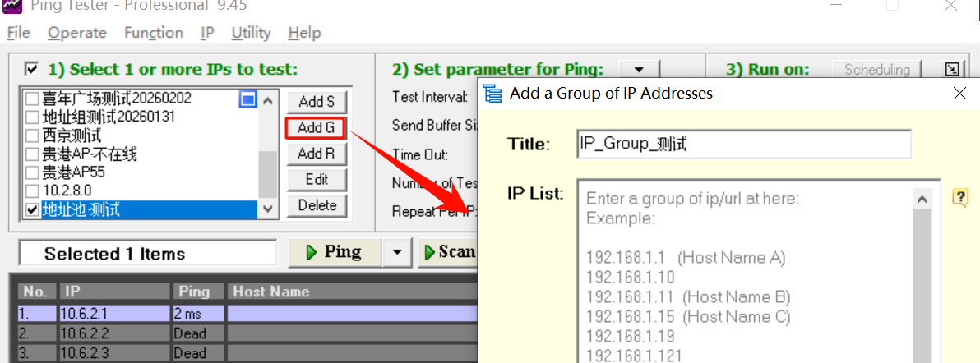Click the blue square icon in IP list
Viewport: 980px width, 363px height.
(x=247, y=99)
